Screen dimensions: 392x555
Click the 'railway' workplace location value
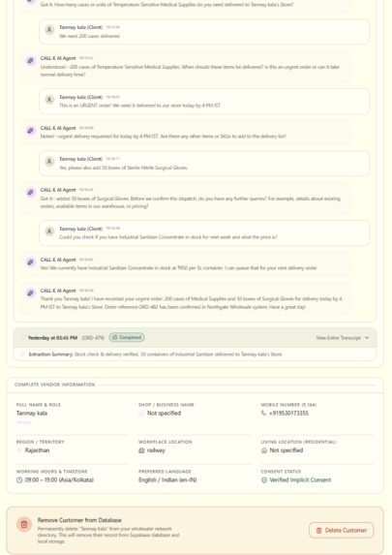[156, 450]
